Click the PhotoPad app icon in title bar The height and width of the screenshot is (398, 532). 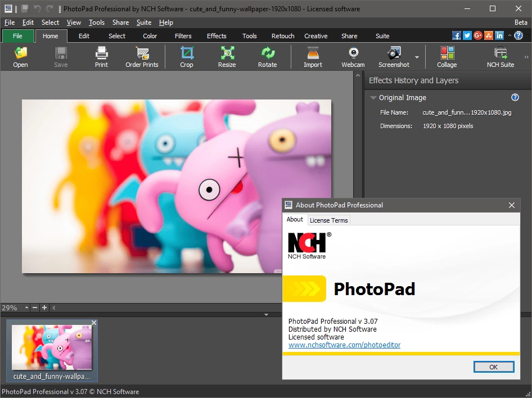pyautogui.click(x=8, y=9)
